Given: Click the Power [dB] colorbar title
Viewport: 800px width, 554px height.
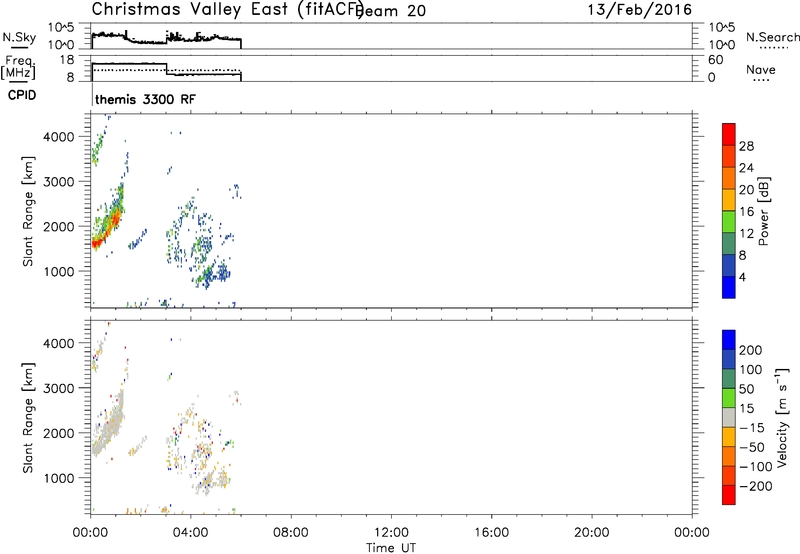Looking at the screenshot, I should 763,211.
